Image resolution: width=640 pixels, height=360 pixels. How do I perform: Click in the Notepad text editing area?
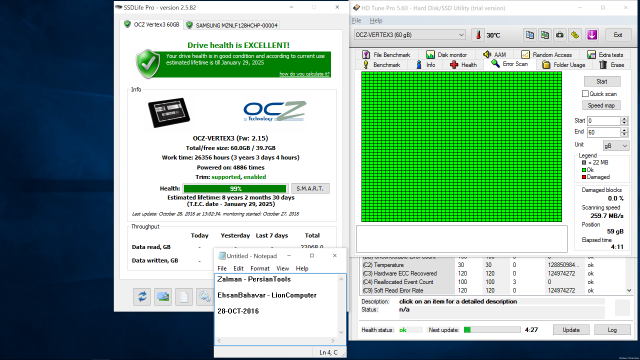click(276, 305)
